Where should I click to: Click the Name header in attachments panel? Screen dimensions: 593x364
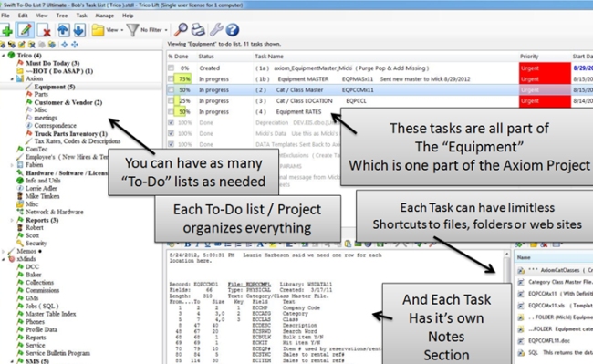pyautogui.click(x=554, y=257)
